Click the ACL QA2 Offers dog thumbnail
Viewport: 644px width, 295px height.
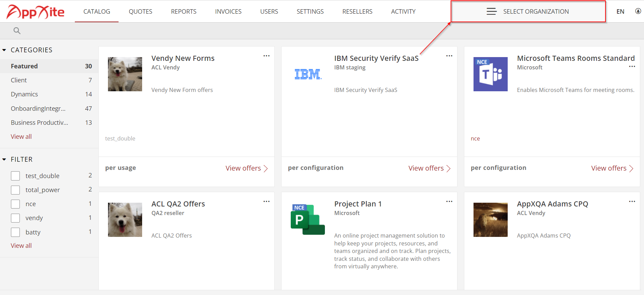(x=125, y=220)
